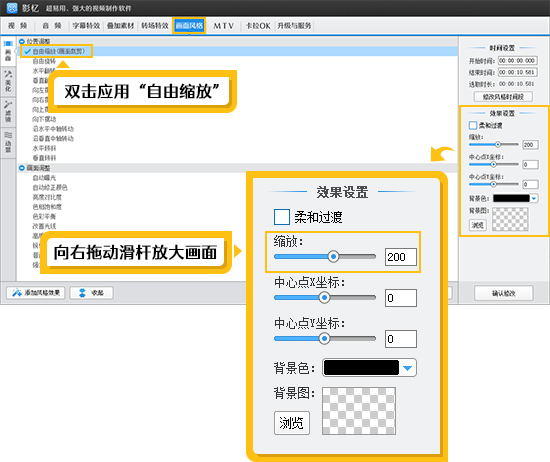Click the 添加风格效果 button

[36, 293]
